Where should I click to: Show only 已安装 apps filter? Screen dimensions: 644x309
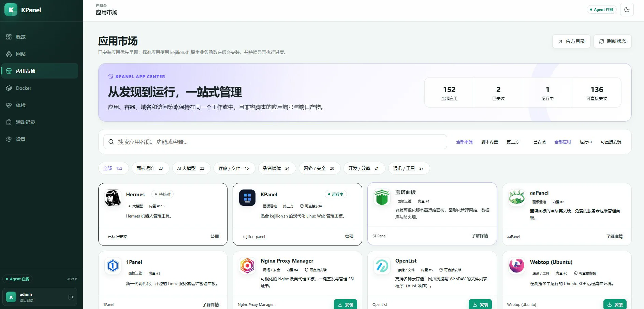[x=539, y=142]
